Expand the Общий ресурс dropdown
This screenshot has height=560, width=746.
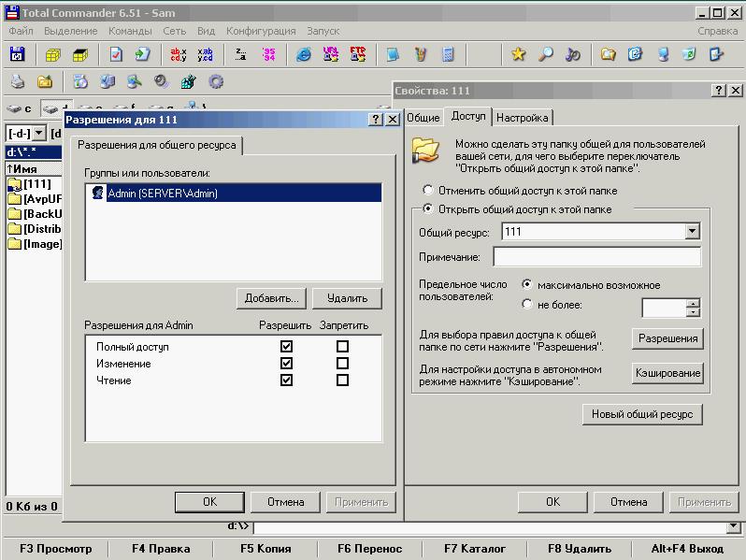coord(692,231)
